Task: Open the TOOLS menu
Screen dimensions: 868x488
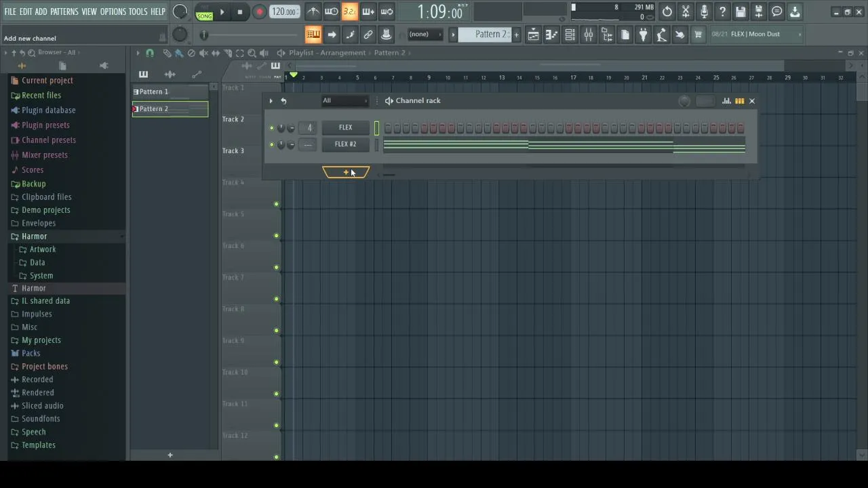Action: point(138,12)
